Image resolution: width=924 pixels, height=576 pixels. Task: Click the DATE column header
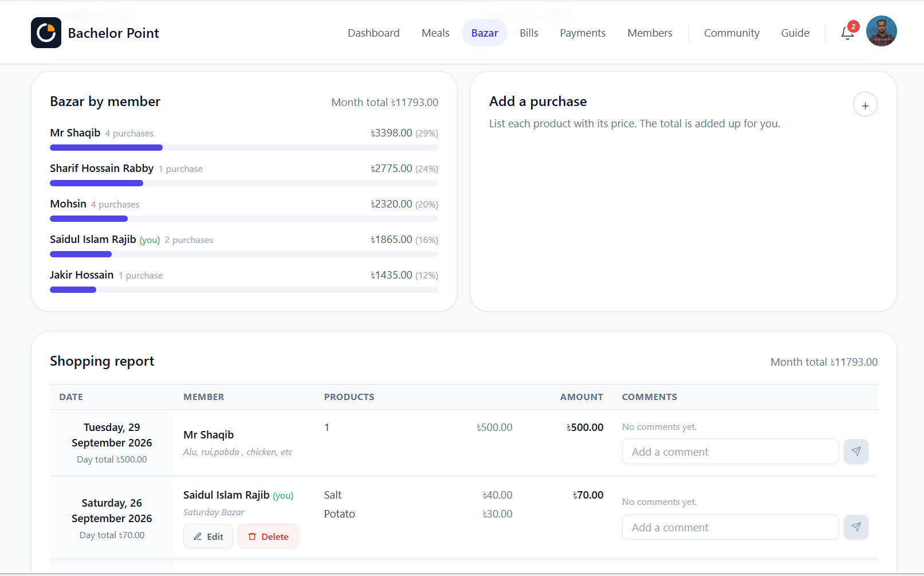point(71,397)
